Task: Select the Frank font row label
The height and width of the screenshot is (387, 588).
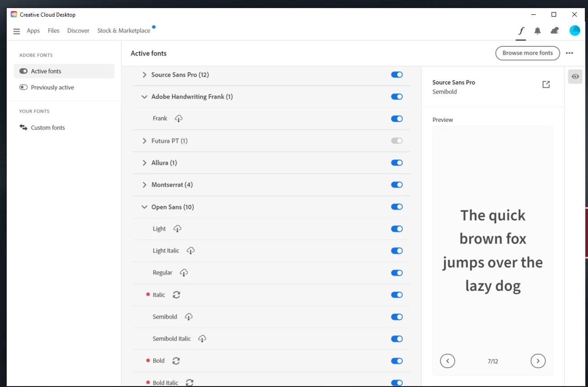Action: (160, 119)
